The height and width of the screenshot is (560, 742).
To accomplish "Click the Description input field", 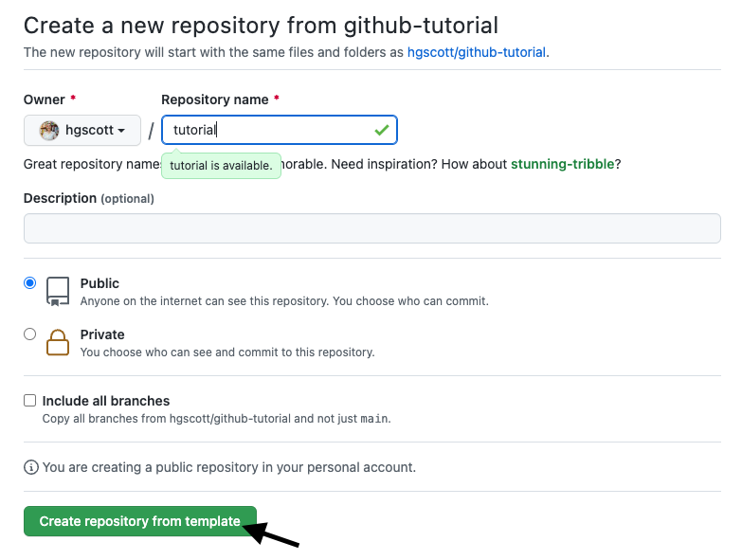I will click(x=372, y=228).
